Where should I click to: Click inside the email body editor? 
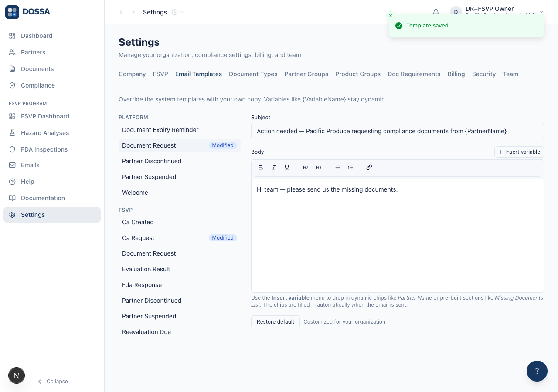(x=398, y=236)
